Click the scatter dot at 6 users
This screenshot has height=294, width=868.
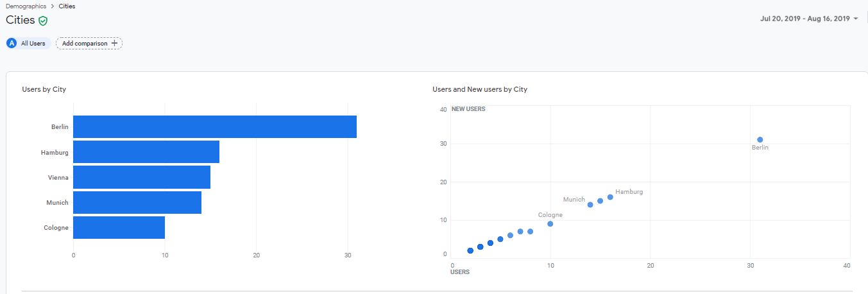click(x=510, y=236)
